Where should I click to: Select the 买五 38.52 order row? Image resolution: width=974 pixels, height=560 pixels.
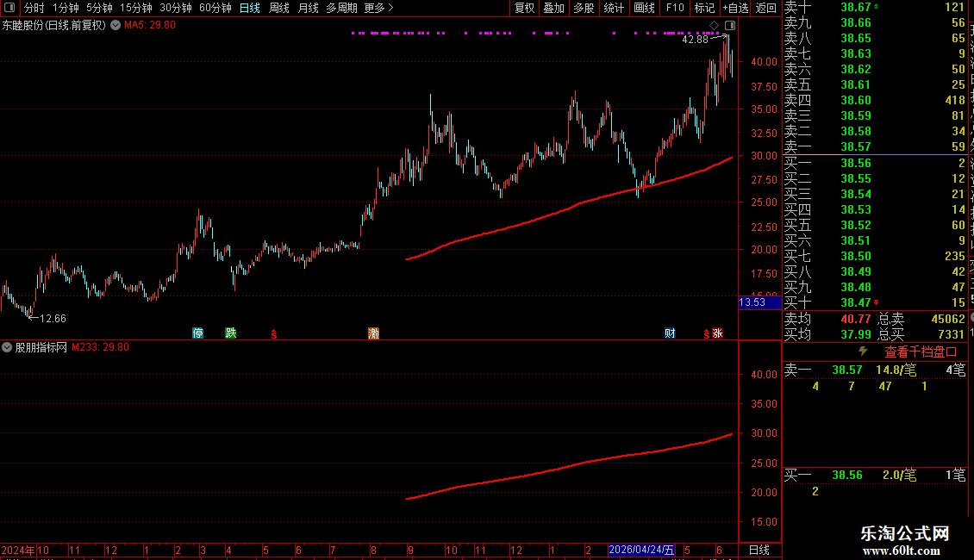pos(875,226)
